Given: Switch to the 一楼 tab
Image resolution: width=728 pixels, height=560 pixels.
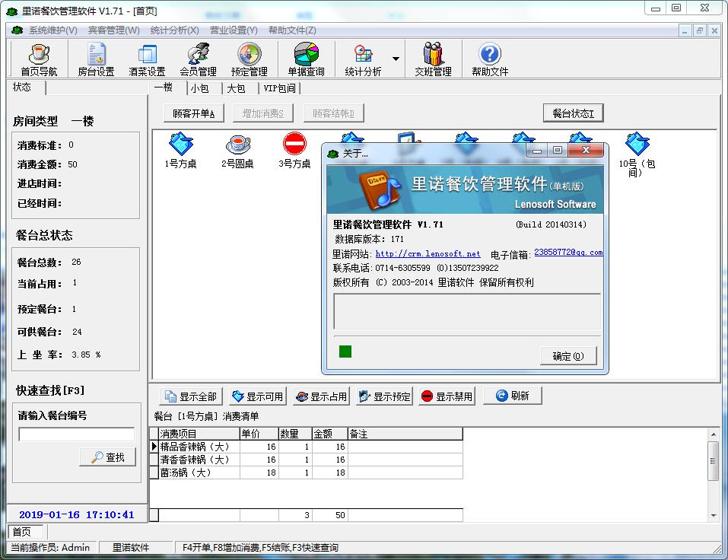Looking at the screenshot, I should point(164,87).
